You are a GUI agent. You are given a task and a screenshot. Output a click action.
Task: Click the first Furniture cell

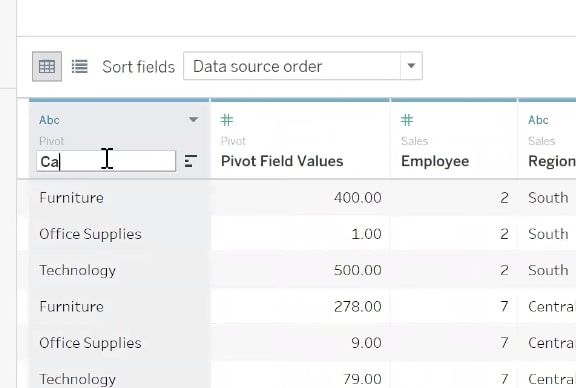(x=72, y=198)
